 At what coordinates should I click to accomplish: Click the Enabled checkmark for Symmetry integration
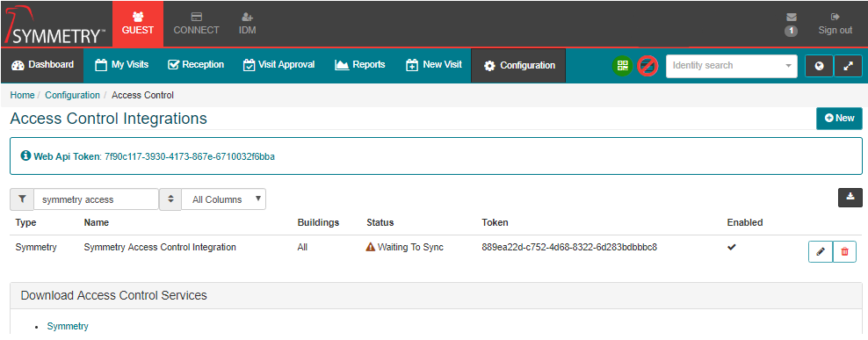[732, 247]
